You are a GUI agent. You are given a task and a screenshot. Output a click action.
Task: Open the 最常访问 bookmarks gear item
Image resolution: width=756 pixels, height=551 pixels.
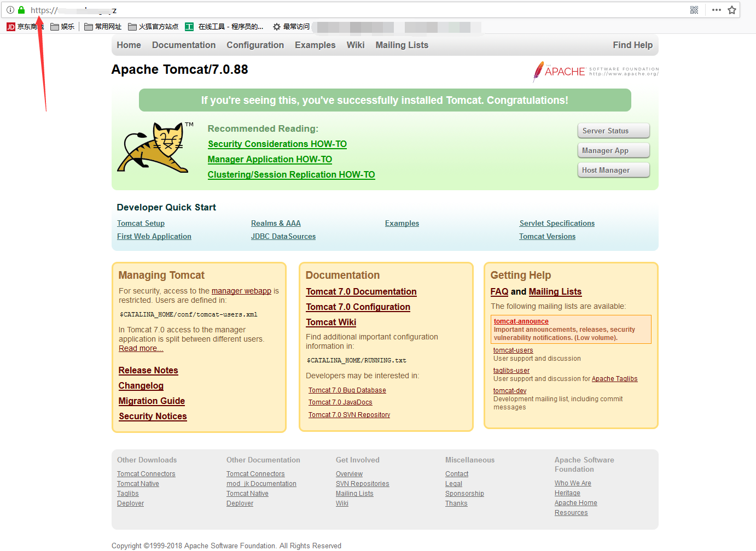click(291, 27)
